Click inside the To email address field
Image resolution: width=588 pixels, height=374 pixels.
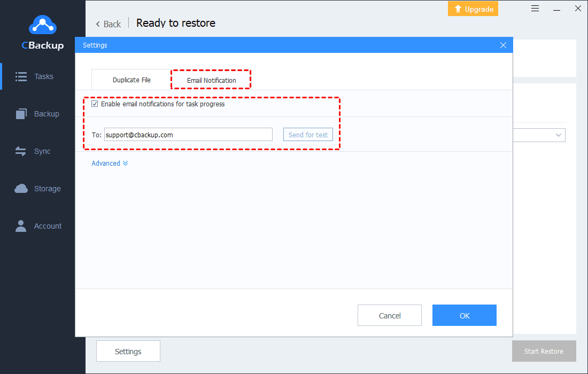click(x=187, y=134)
